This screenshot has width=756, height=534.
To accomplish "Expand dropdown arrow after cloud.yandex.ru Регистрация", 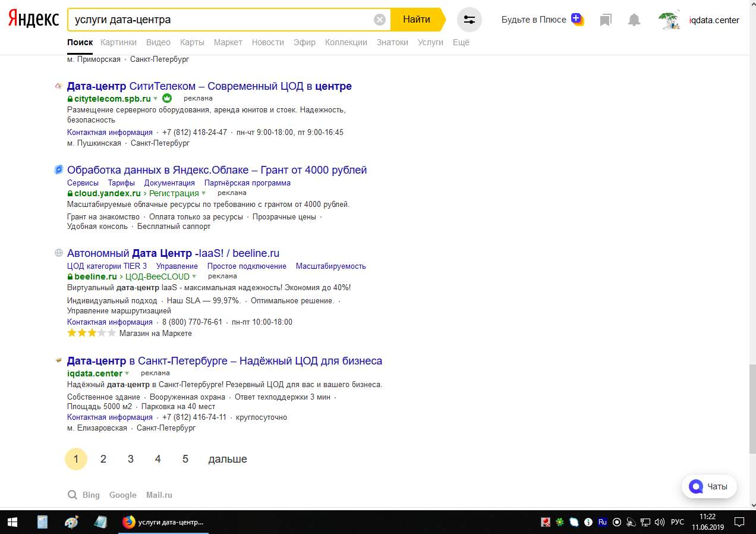I will tap(204, 193).
